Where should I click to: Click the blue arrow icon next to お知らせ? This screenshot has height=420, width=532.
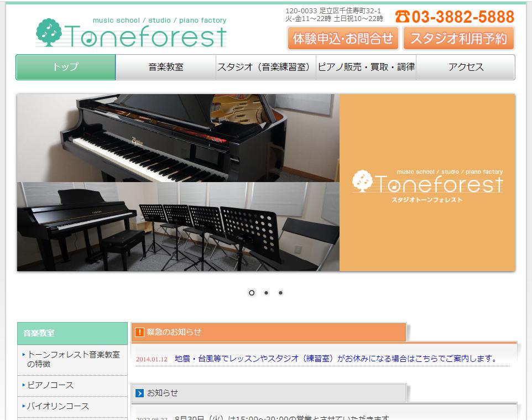click(x=139, y=393)
